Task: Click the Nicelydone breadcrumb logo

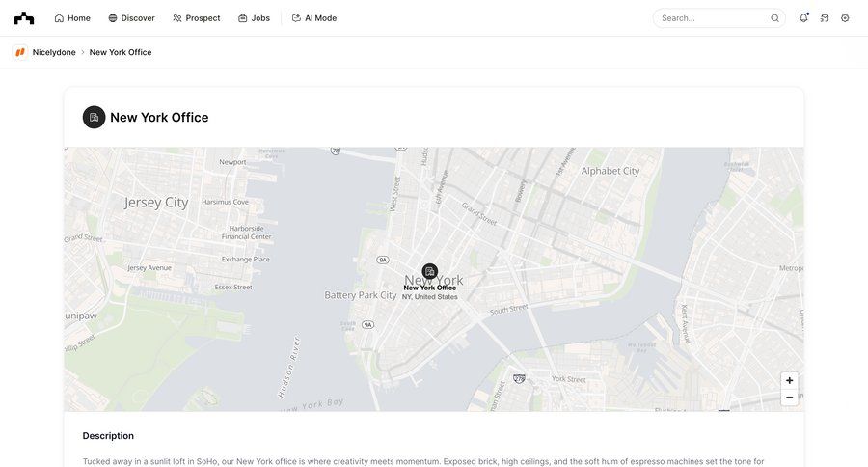Action: [20, 52]
